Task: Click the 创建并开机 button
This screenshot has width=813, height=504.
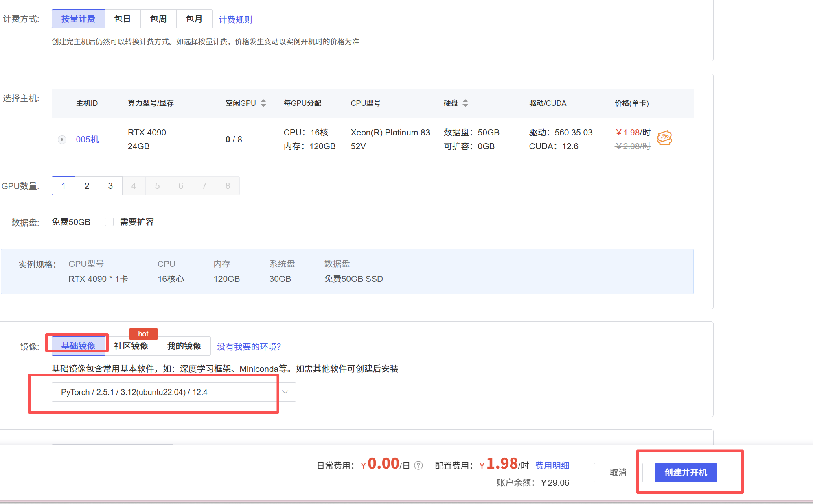Action: pyautogui.click(x=686, y=473)
